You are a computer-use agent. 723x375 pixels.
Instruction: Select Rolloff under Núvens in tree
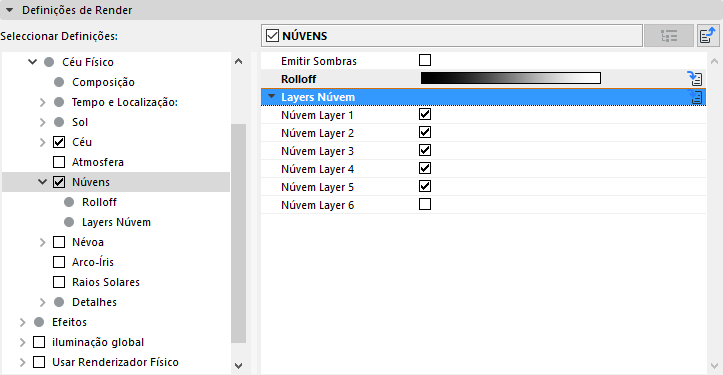coord(99,202)
